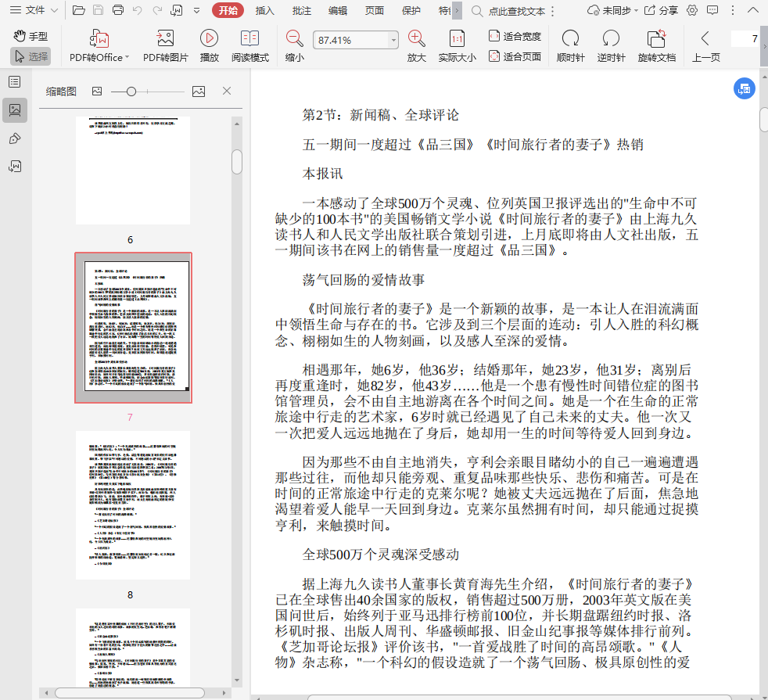
Task: Open the outline/bookmark panel icon in sidebar
Action: 15,82
